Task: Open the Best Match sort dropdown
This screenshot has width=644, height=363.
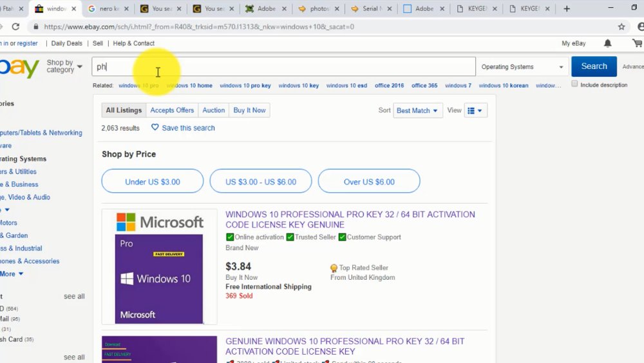Action: click(x=418, y=111)
